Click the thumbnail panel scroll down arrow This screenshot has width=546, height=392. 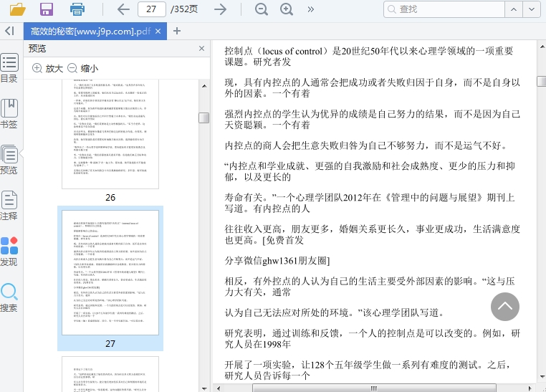204,388
